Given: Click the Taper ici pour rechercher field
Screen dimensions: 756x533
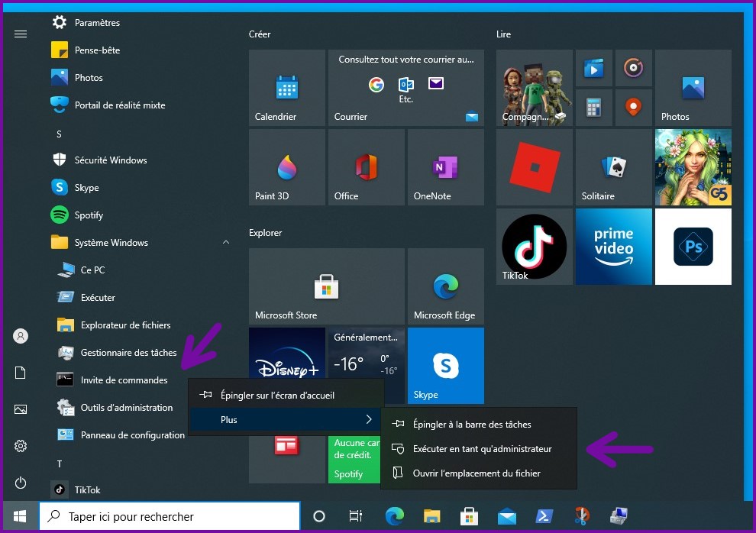Looking at the screenshot, I should [x=170, y=516].
